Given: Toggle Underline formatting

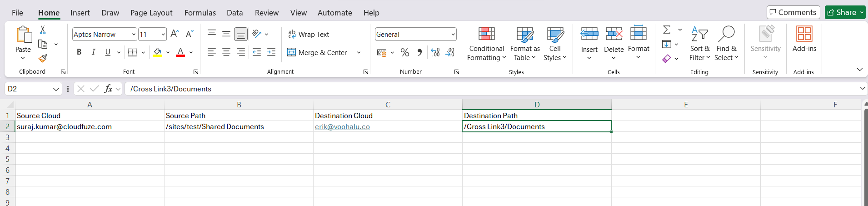Looking at the screenshot, I should (108, 52).
